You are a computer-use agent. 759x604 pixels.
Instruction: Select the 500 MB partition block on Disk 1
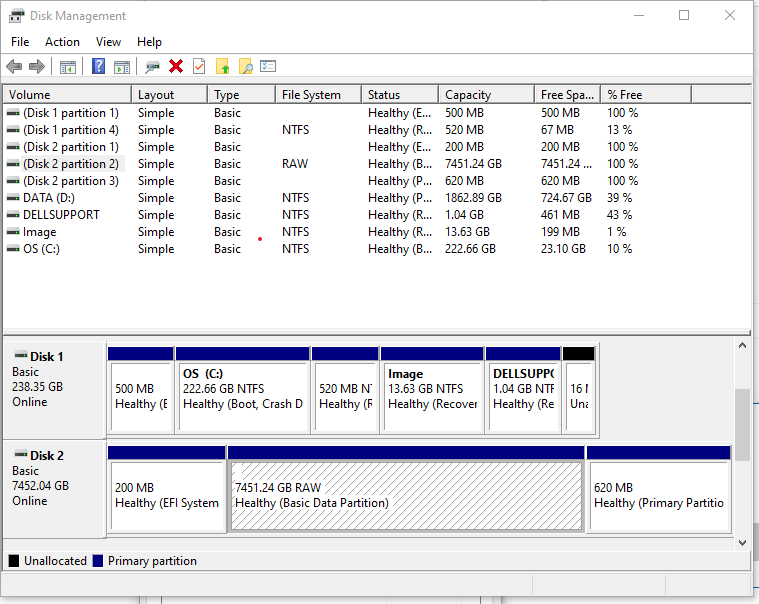pos(140,390)
